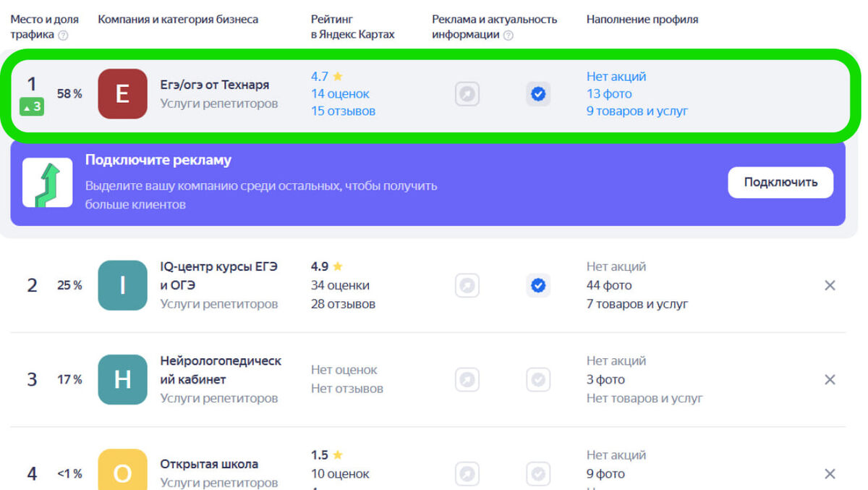
Task: Click the 9 фото text
Action: point(605,474)
